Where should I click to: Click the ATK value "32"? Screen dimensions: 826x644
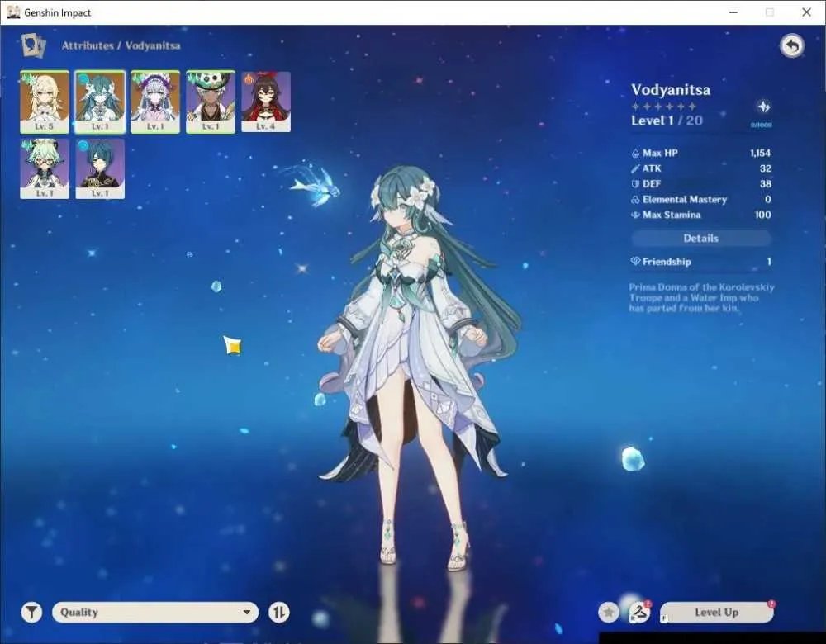coord(766,168)
